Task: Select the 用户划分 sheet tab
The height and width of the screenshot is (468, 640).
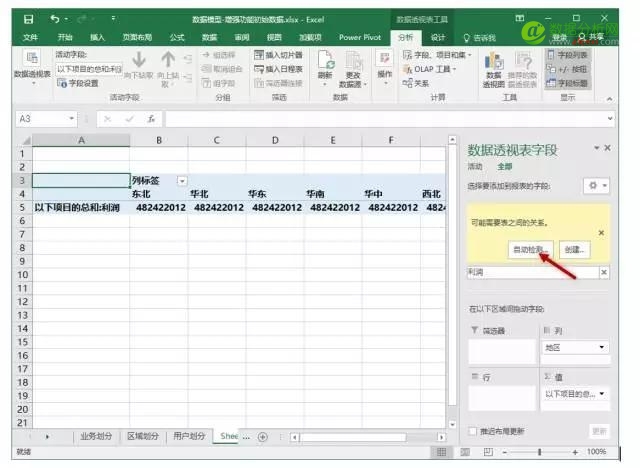Action: click(x=189, y=436)
